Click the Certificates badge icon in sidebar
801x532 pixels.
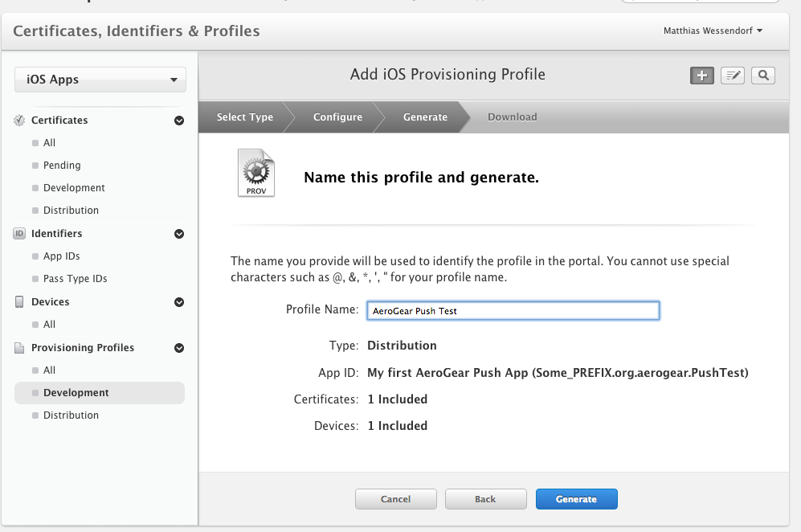pos(18,120)
